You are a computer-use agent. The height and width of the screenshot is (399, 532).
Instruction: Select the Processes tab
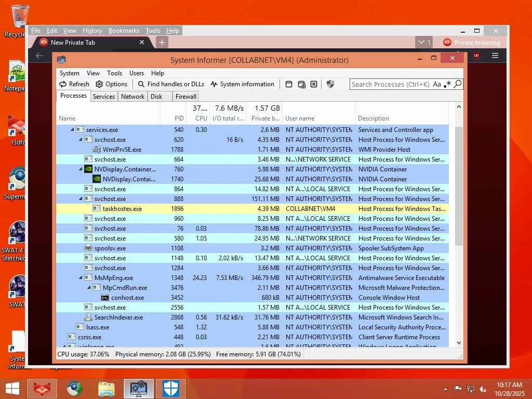tap(73, 96)
